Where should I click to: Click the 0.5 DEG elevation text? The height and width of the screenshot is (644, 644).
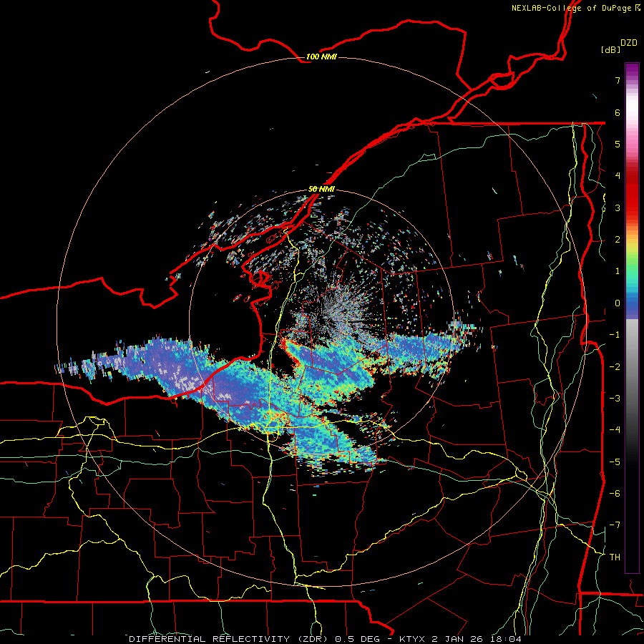click(x=357, y=639)
